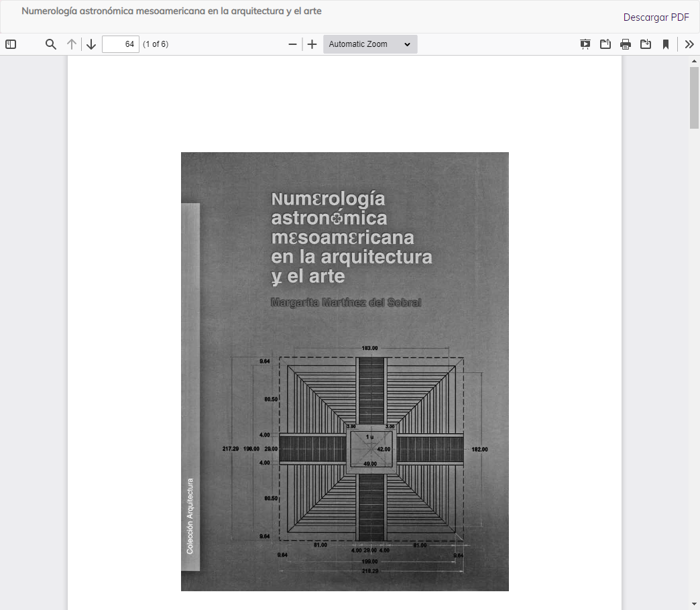Click the page number field showing 64
This screenshot has height=610, width=700.
[x=121, y=44]
